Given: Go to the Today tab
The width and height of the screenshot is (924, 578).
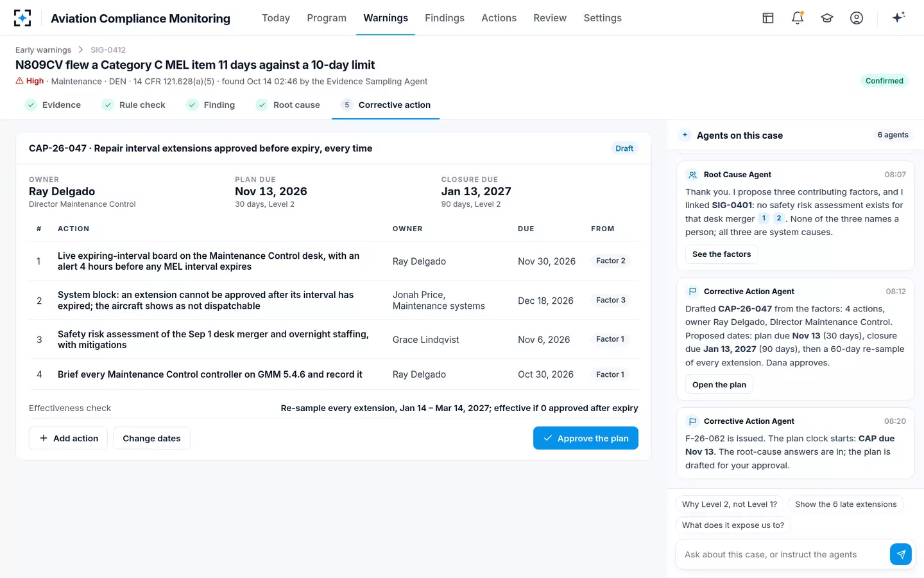Looking at the screenshot, I should 276,18.
